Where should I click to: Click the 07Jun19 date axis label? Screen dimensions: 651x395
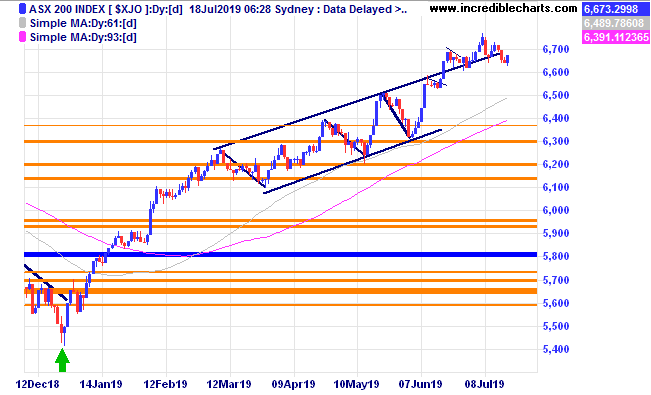click(x=421, y=384)
